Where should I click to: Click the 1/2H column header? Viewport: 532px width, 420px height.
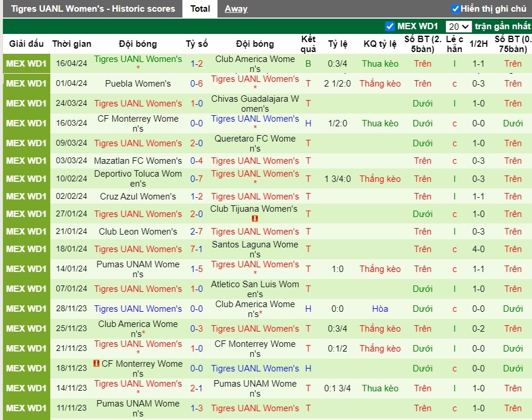[x=478, y=44]
